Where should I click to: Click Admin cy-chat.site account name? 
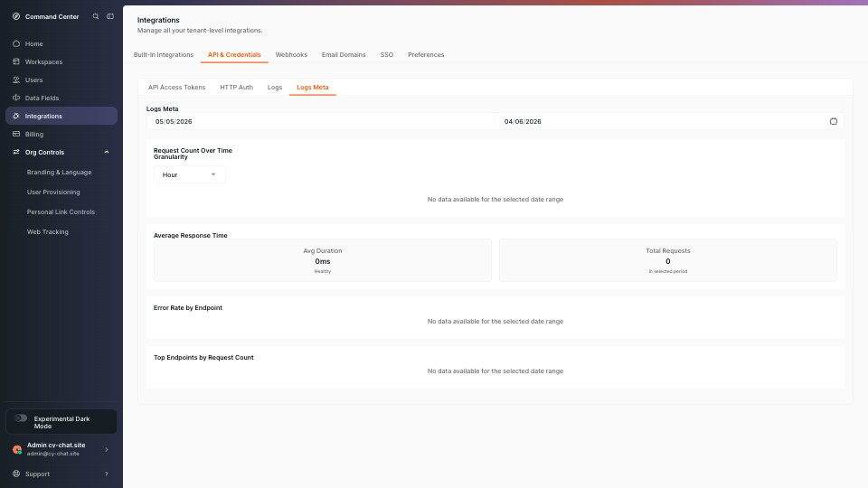(x=56, y=445)
